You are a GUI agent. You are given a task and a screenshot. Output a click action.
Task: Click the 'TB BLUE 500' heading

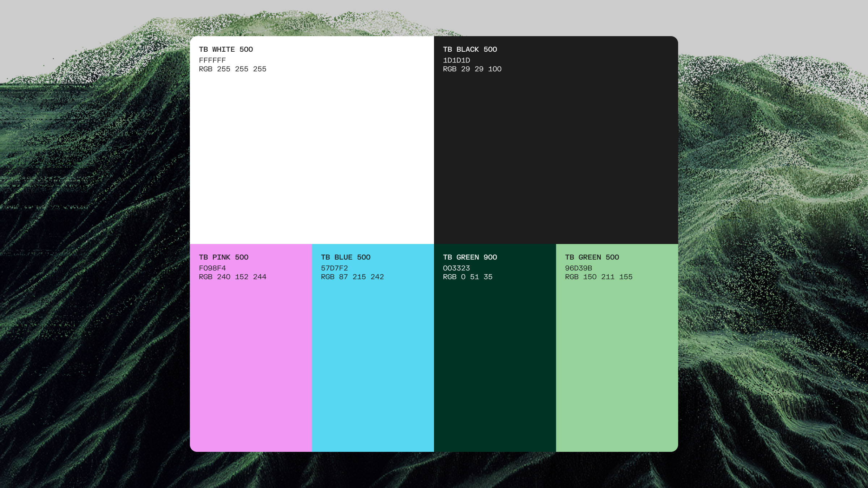346,257
